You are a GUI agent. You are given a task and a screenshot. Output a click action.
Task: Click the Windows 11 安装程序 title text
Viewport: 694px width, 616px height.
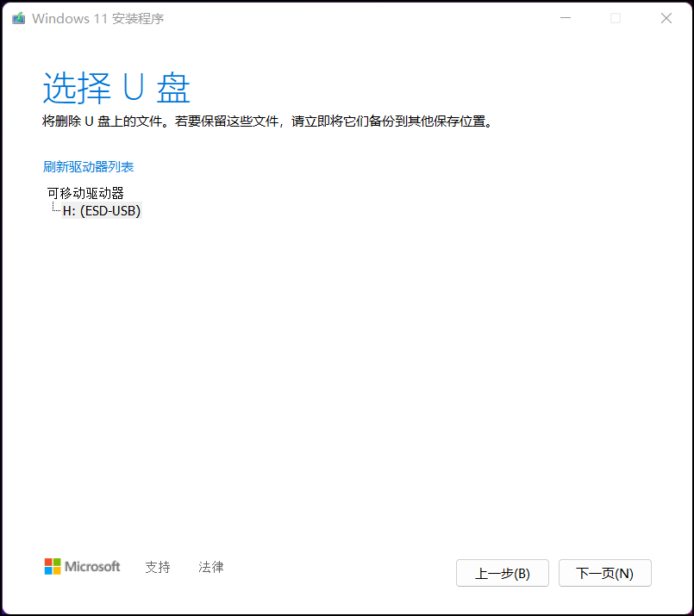tap(97, 19)
